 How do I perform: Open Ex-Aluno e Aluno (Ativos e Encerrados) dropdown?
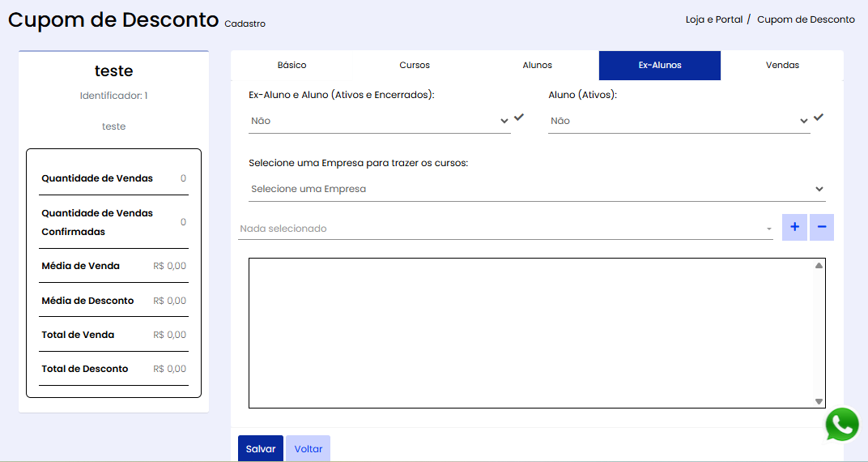click(379, 121)
